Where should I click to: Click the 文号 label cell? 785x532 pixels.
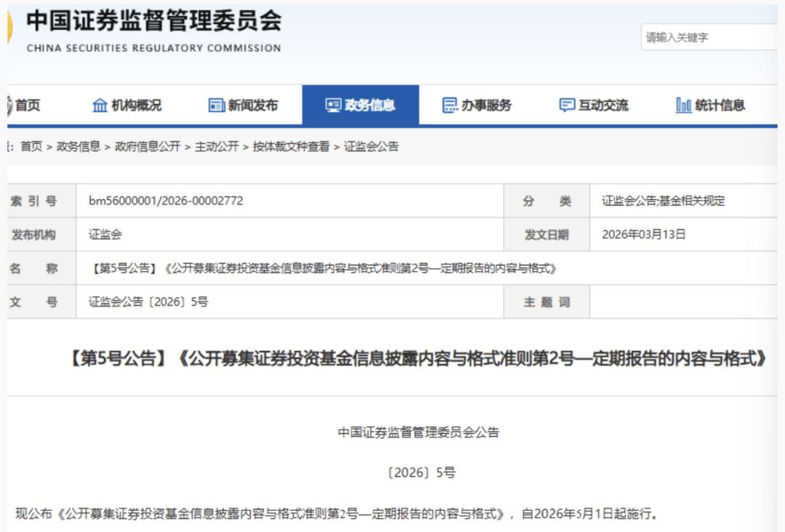click(41, 302)
